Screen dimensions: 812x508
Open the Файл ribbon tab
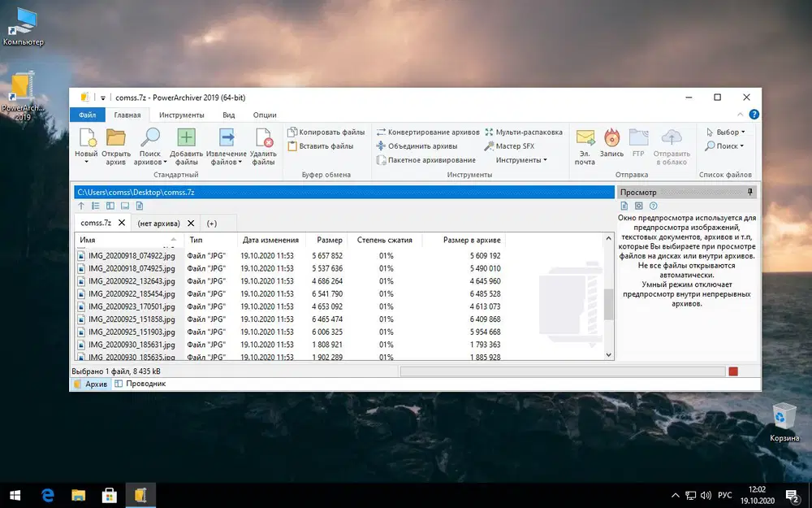88,115
